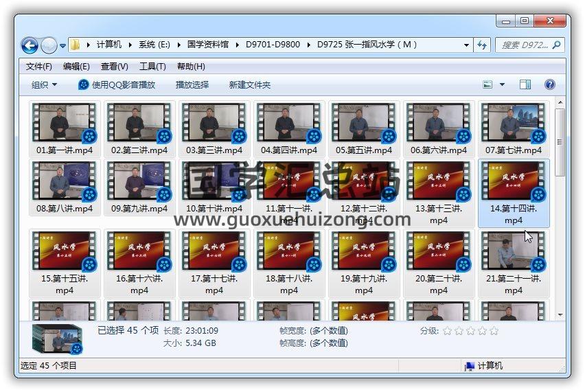The height and width of the screenshot is (392, 585).
Task: Click scrollbar down arrow
Action: (560, 316)
